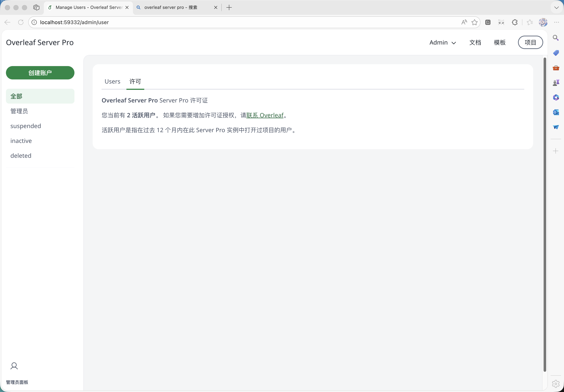564x392 pixels.
Task: Open browser settings and more menu
Action: pyautogui.click(x=556, y=22)
